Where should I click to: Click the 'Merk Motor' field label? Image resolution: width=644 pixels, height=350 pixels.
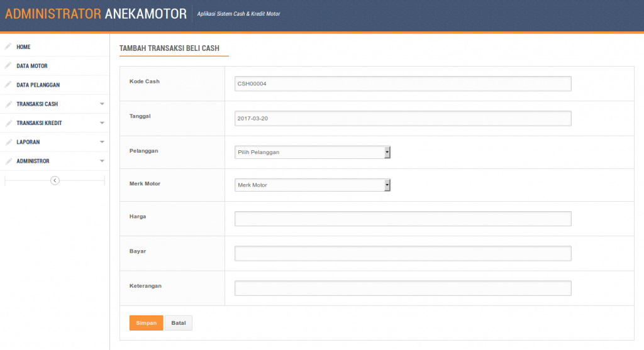pos(145,183)
